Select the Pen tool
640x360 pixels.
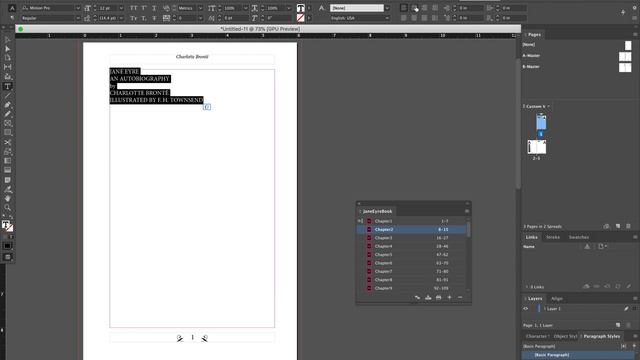[7, 105]
